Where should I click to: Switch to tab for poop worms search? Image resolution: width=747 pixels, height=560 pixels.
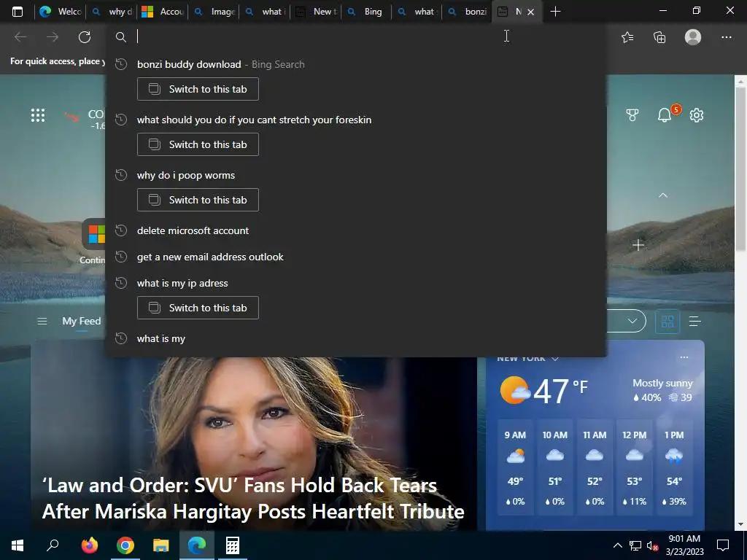(198, 200)
